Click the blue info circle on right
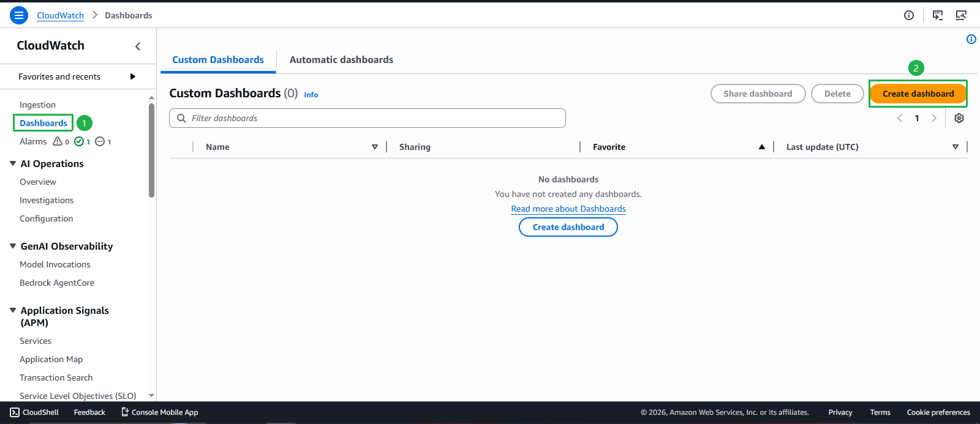Screen dimensions: 980x424 coord(971,39)
